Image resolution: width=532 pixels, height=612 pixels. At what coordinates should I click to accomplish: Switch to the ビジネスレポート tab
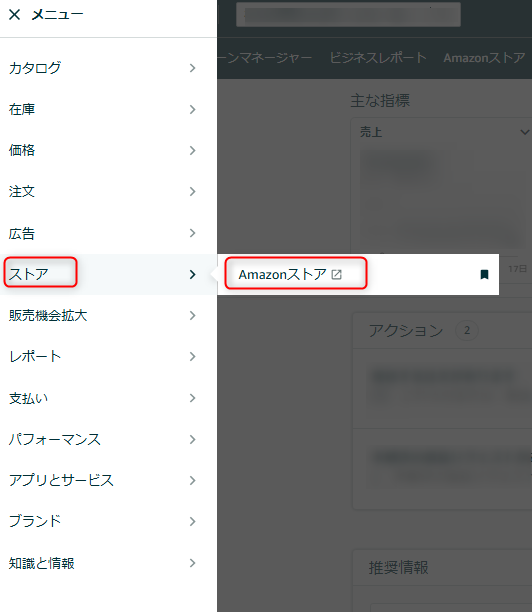(x=378, y=58)
